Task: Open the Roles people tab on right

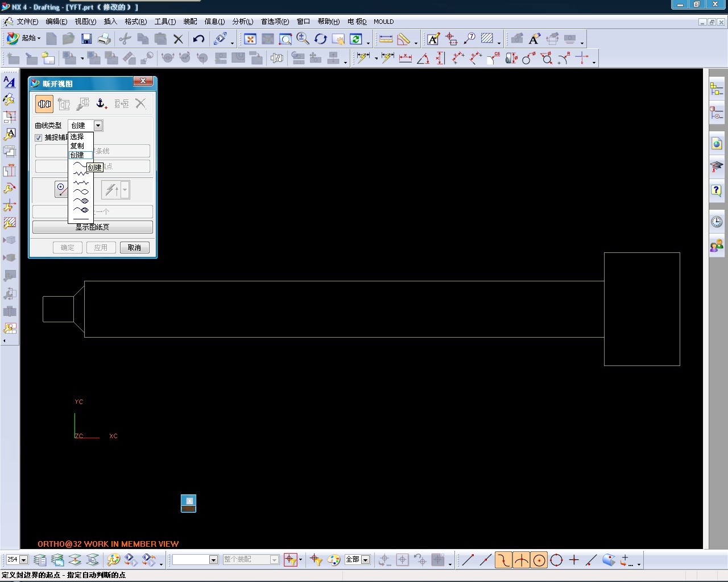Action: click(717, 246)
